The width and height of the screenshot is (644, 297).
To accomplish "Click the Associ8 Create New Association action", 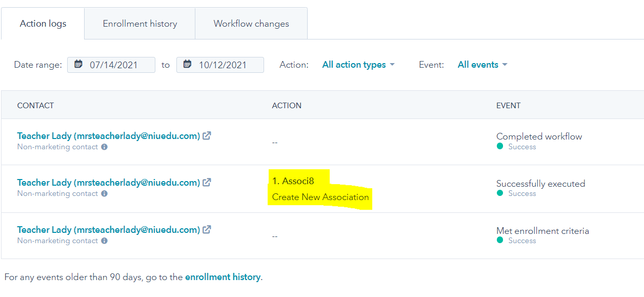I will (x=320, y=197).
